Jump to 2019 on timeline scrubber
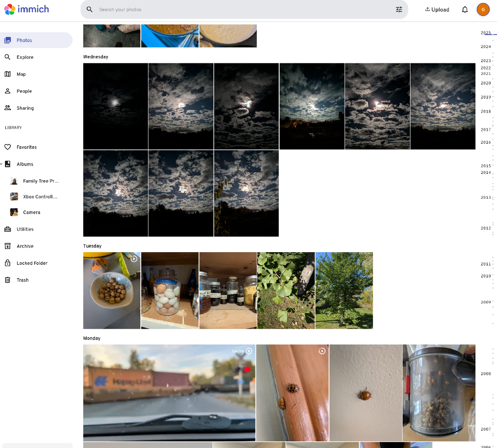Image resolution: width=497 pixels, height=448 pixels. [x=486, y=97]
